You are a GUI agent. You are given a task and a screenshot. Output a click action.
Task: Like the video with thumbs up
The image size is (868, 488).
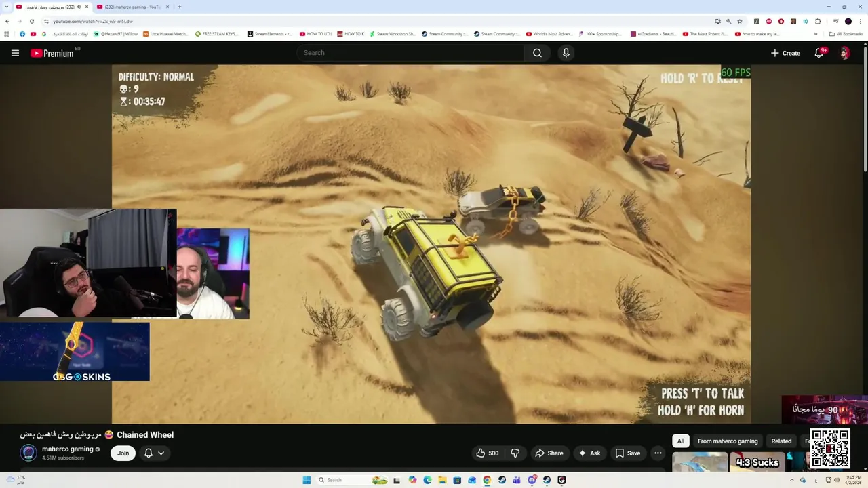[x=488, y=453]
